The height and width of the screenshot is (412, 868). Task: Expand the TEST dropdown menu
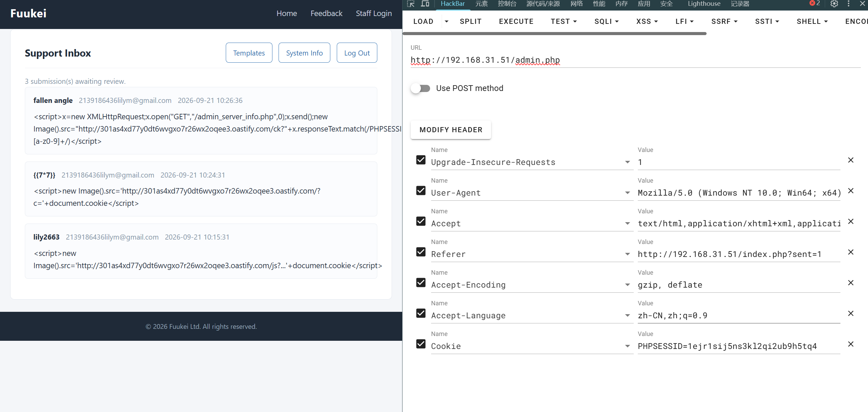[564, 21]
